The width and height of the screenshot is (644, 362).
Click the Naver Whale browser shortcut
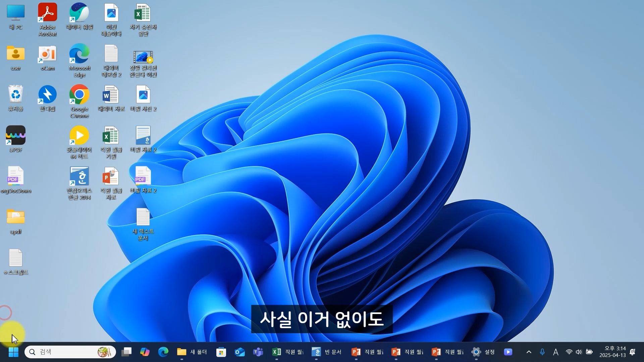pos(79,13)
